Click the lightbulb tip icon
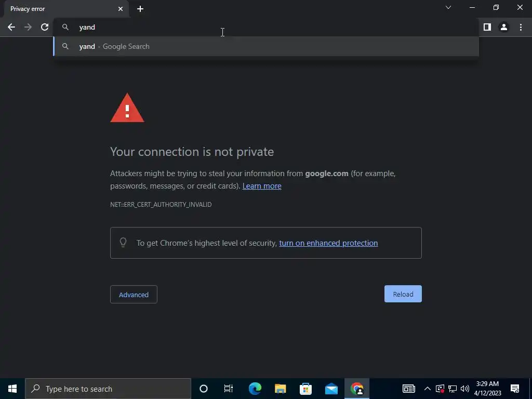This screenshot has height=399, width=532. (123, 242)
